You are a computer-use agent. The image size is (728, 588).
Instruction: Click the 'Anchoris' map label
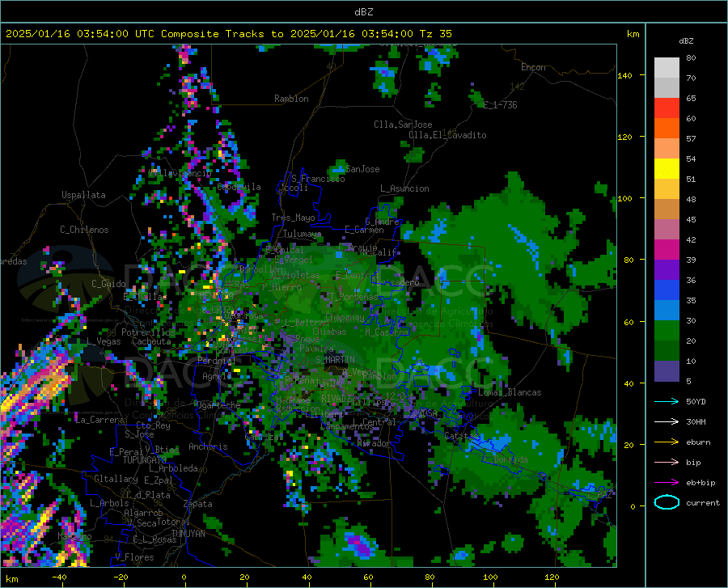[208, 447]
